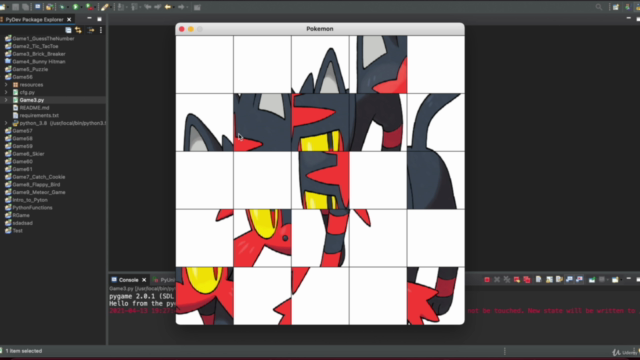Expand the python_3.8 interpreter node
Image resolution: width=640 pixels, height=360 pixels.
6,123
